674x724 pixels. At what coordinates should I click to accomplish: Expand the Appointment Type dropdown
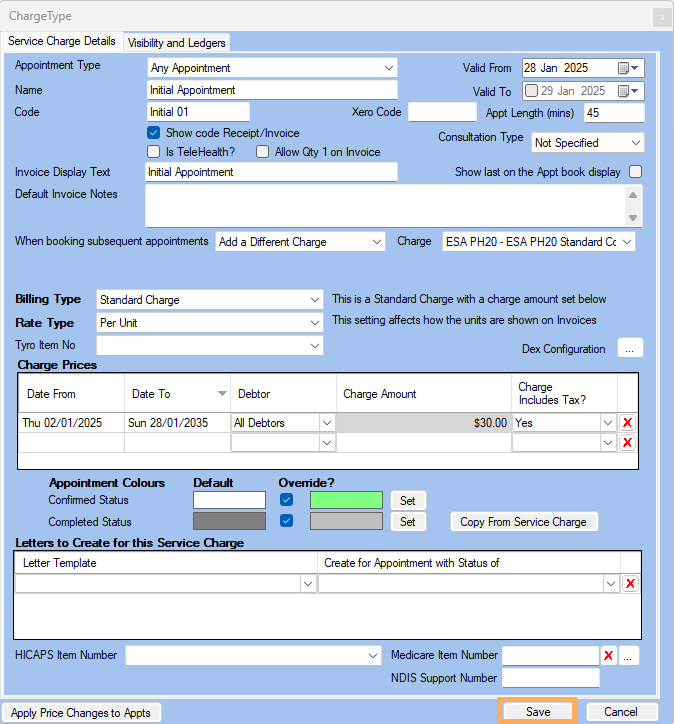(389, 68)
